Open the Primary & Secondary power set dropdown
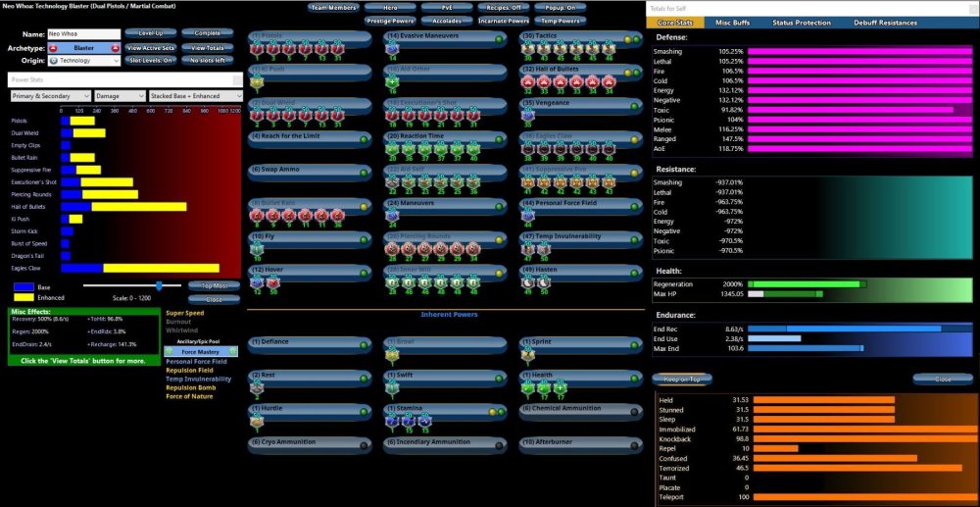The width and height of the screenshot is (980, 507). tap(51, 96)
